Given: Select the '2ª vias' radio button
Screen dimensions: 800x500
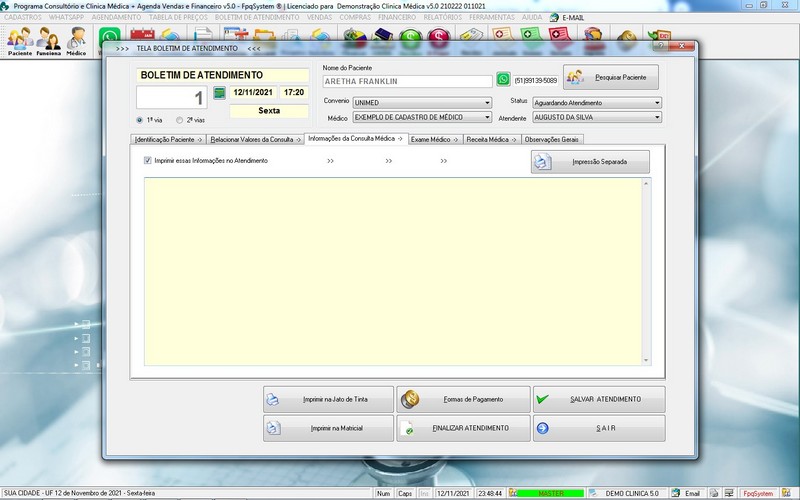Looking at the screenshot, I should coord(179,120).
